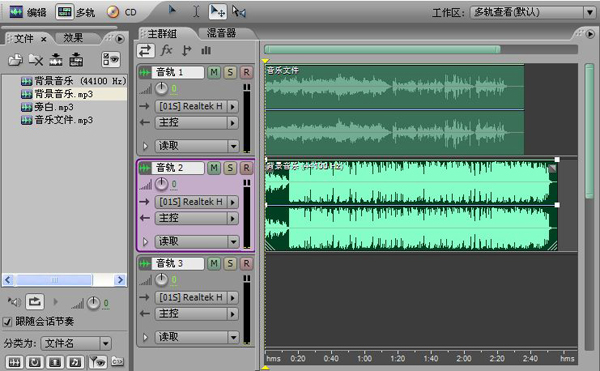Toggle show MIDI files filter icon
The width and height of the screenshot is (600, 371).
coord(75,362)
